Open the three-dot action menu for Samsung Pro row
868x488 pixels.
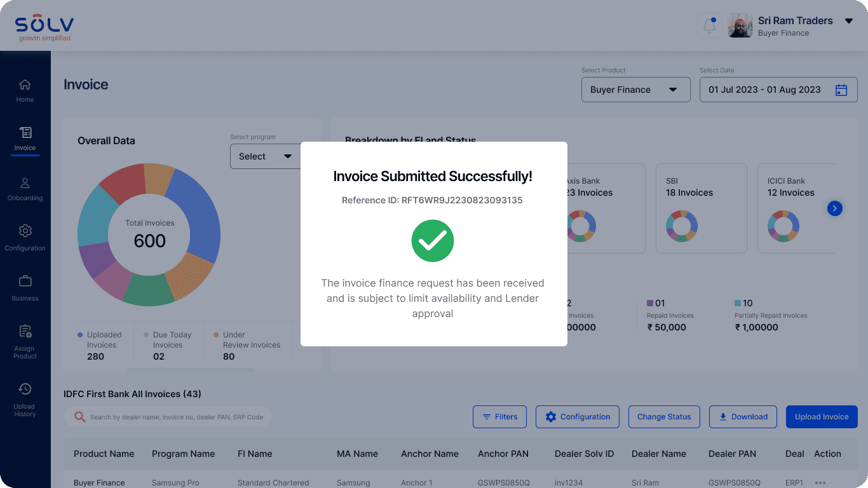tap(820, 483)
